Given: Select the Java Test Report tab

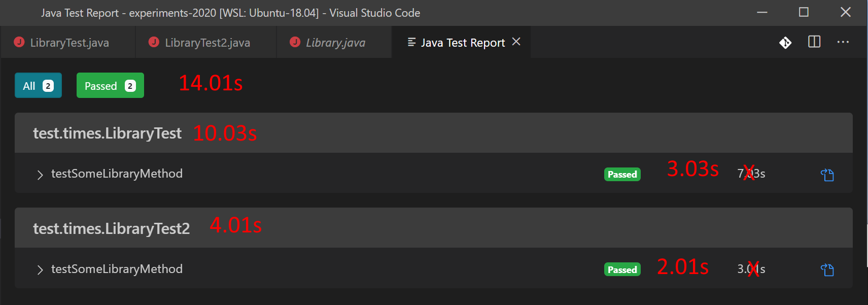Looking at the screenshot, I should 462,43.
